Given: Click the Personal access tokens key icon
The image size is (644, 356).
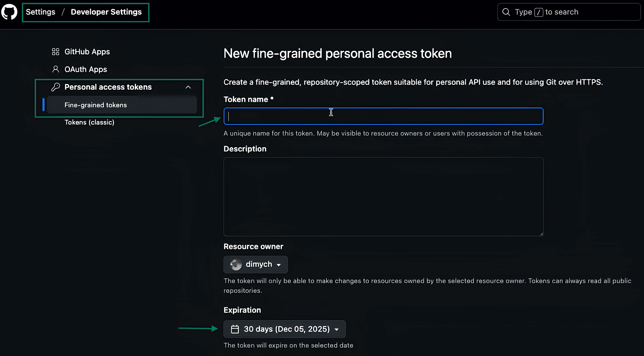Looking at the screenshot, I should (55, 87).
